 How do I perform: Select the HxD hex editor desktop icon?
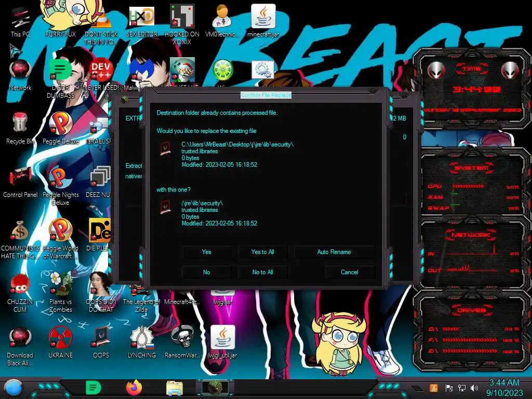coord(142,22)
